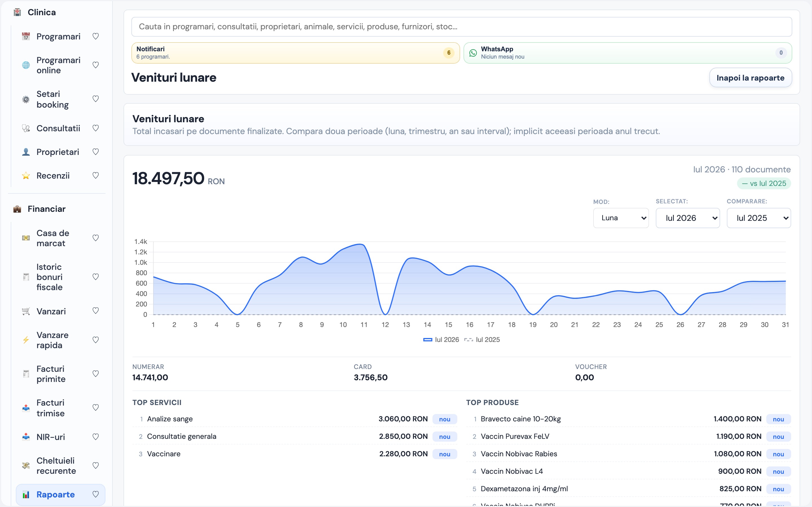The width and height of the screenshot is (812, 507).
Task: Toggle favorite heart for Proprietari
Action: tap(96, 152)
